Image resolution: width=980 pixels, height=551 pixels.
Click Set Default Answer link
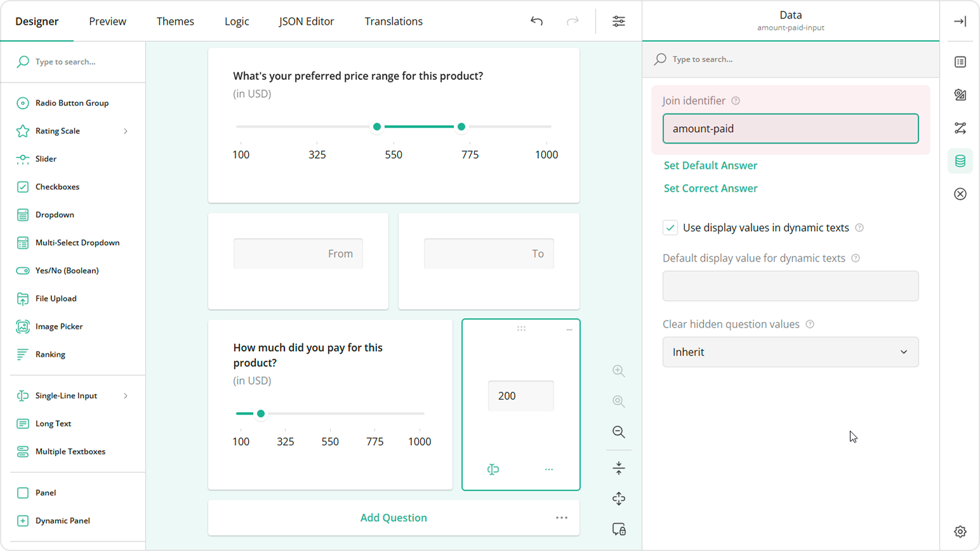click(x=710, y=165)
